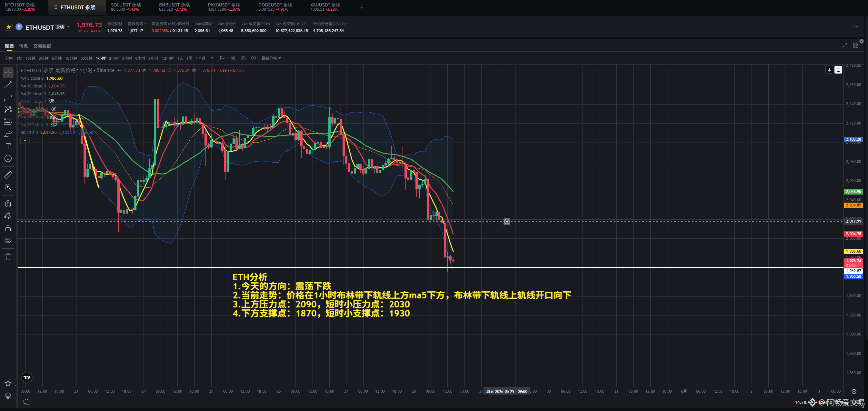Select the pattern drawing tool
The height and width of the screenshot is (411, 868).
pos(8,109)
